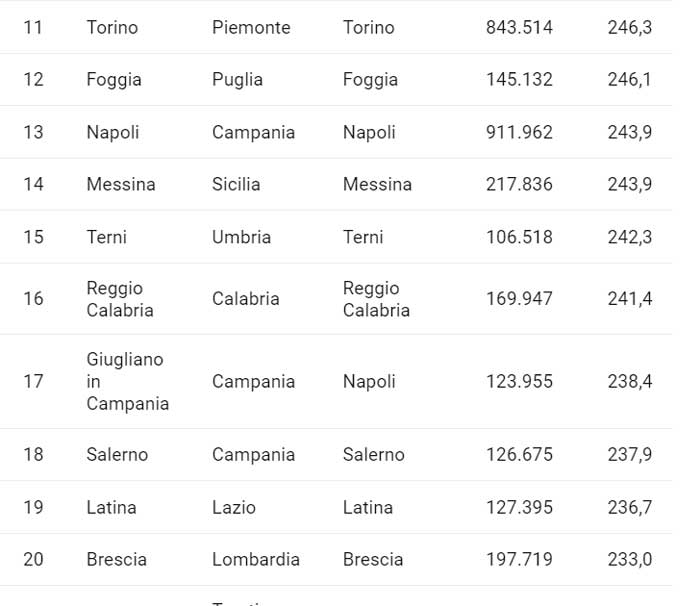The height and width of the screenshot is (606, 700).
Task: Click population value 217.836
Action: [x=519, y=184]
